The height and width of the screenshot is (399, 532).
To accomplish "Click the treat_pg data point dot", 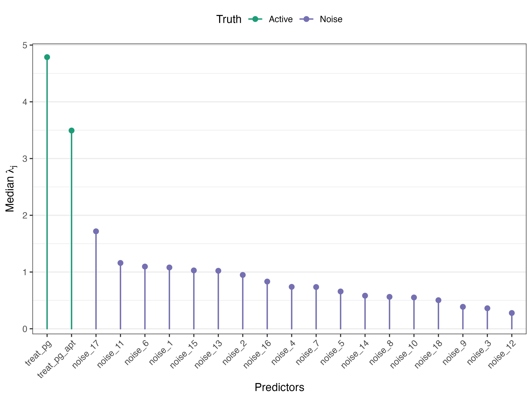I will 47,57.
